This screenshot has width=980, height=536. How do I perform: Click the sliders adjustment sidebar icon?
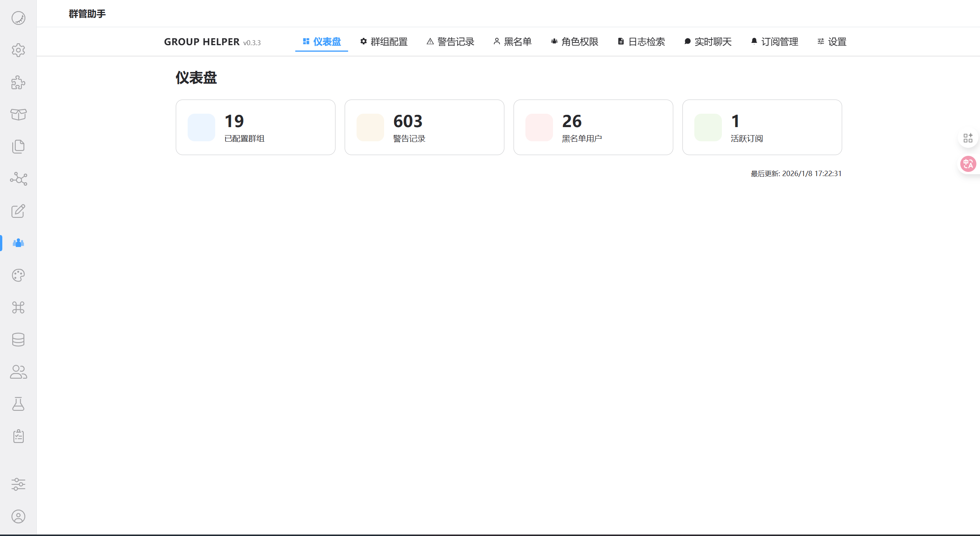[x=18, y=484]
